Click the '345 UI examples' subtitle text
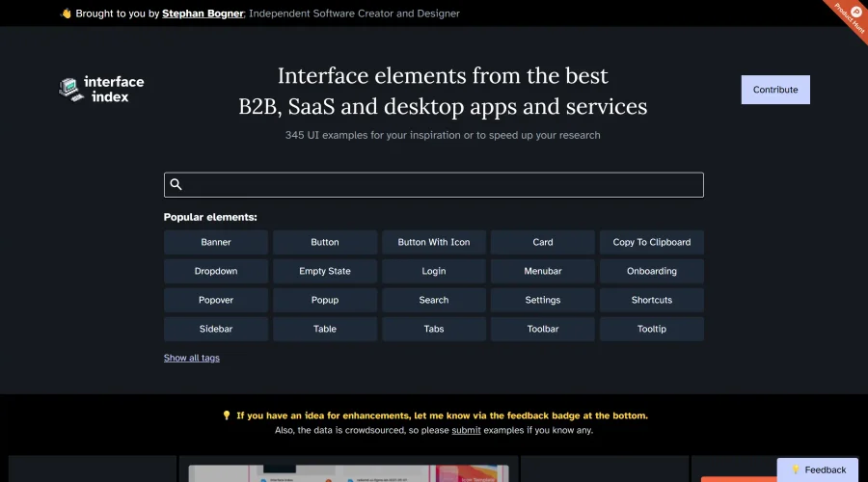This screenshot has width=868, height=482. [443, 135]
